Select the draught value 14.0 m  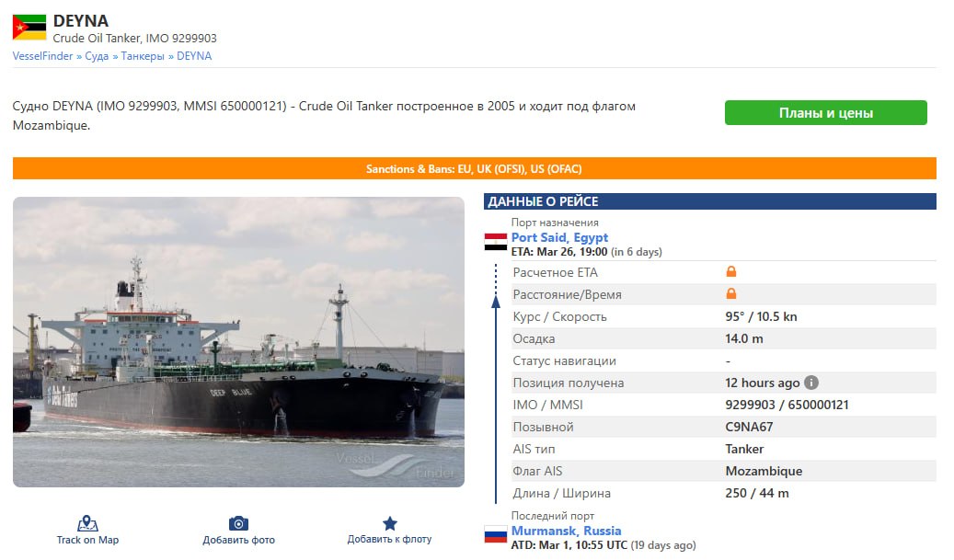tap(743, 338)
